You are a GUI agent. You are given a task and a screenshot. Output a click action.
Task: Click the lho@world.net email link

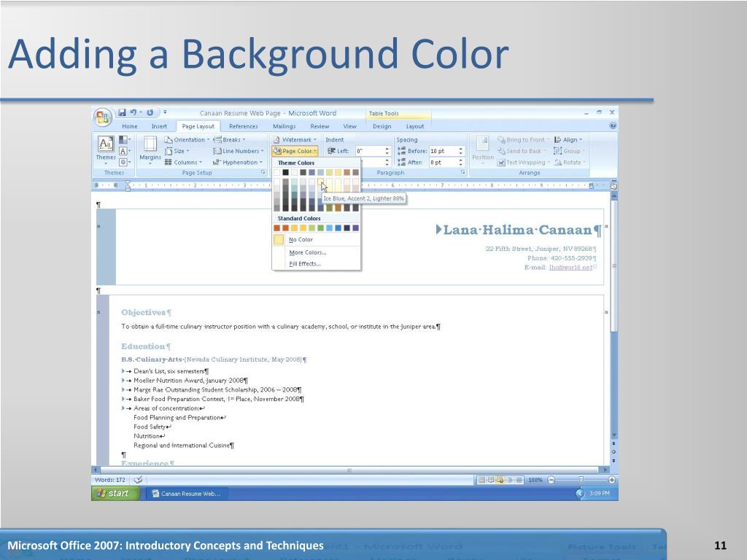pyautogui.click(x=570, y=268)
